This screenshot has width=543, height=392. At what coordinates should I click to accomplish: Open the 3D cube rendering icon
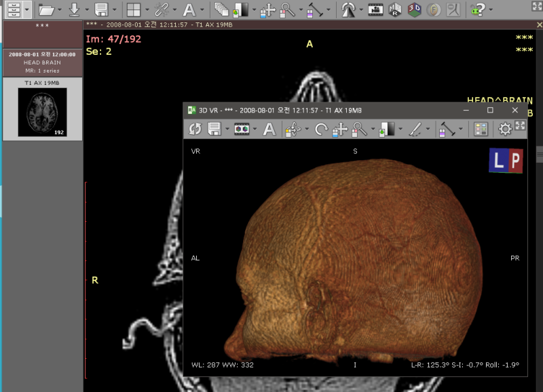(414, 9)
